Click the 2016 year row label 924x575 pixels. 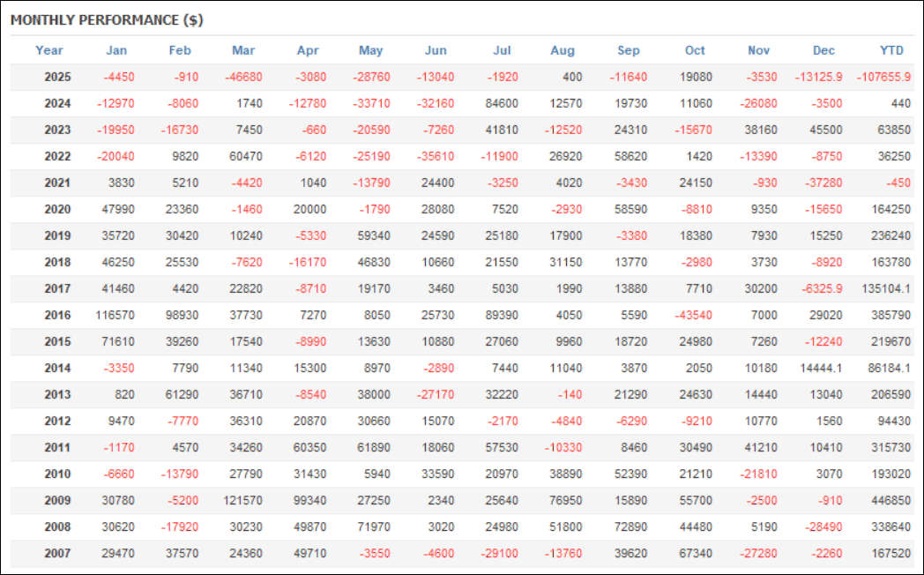pyautogui.click(x=57, y=315)
